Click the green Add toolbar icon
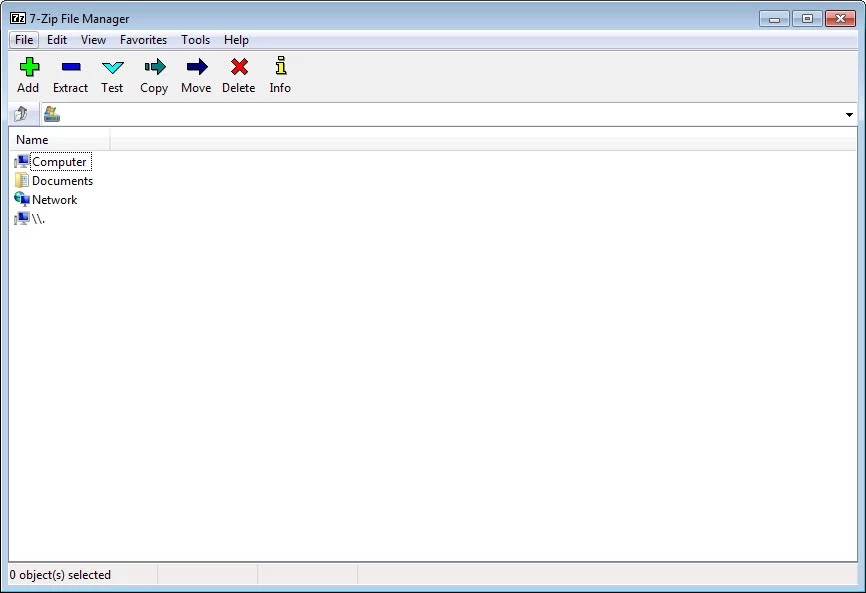Image resolution: width=866 pixels, height=593 pixels. click(x=29, y=68)
